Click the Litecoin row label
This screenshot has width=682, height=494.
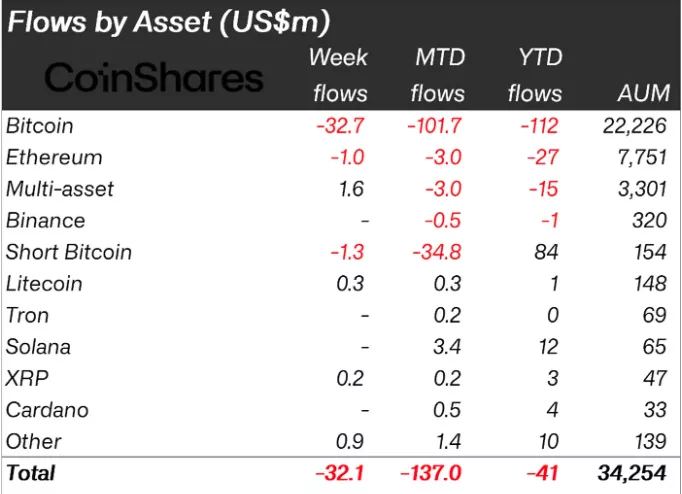[44, 284]
